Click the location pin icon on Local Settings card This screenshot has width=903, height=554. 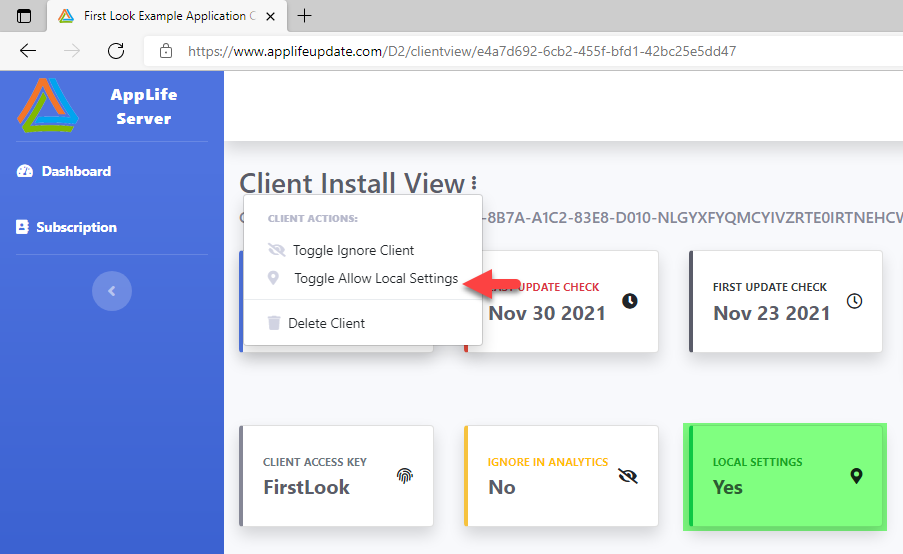click(856, 476)
